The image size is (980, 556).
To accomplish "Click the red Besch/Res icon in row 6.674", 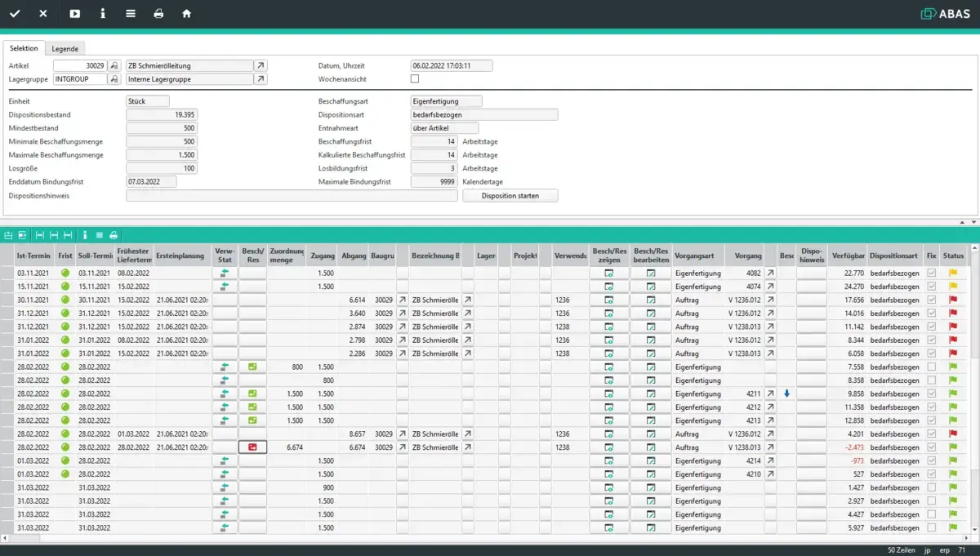I will pos(252,447).
